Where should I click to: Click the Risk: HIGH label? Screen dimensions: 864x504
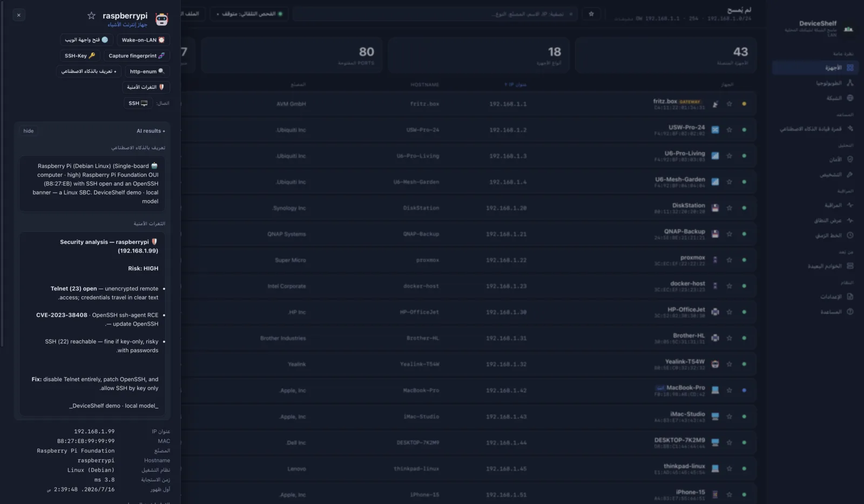pyautogui.click(x=143, y=268)
